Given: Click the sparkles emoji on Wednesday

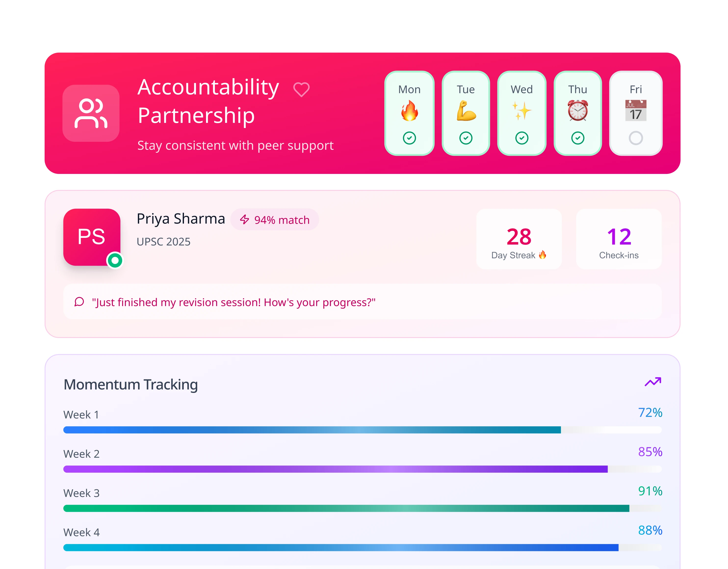Looking at the screenshot, I should point(522,111).
